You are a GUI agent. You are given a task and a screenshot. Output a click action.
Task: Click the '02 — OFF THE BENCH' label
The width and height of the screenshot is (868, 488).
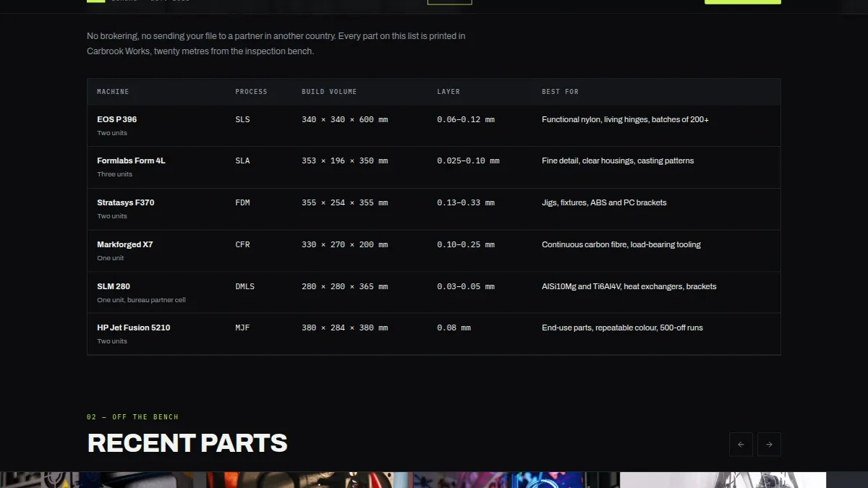point(132,417)
